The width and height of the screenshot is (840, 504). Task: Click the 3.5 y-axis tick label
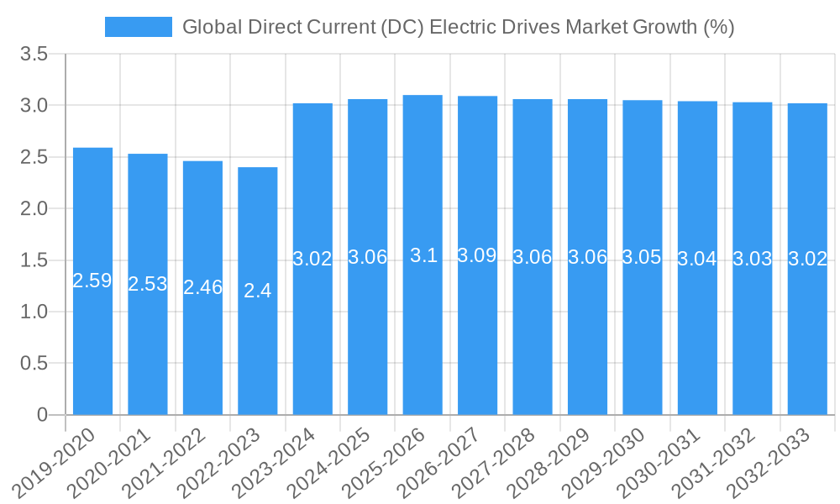point(34,54)
